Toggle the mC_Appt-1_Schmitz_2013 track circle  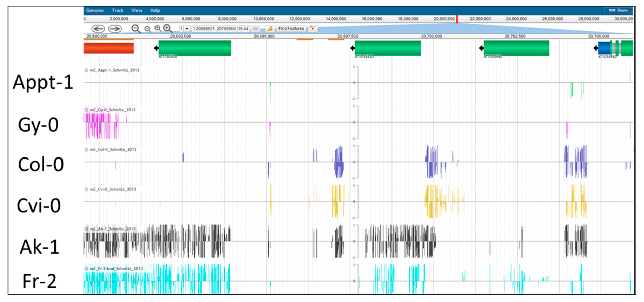(x=86, y=70)
